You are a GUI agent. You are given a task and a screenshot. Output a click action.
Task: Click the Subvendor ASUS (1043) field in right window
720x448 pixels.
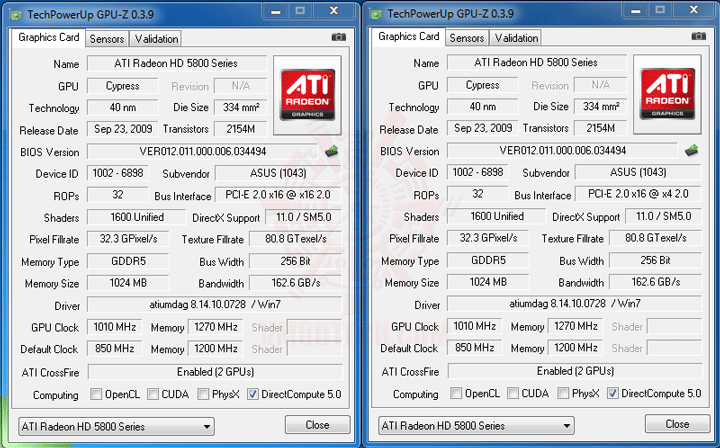pos(638,172)
